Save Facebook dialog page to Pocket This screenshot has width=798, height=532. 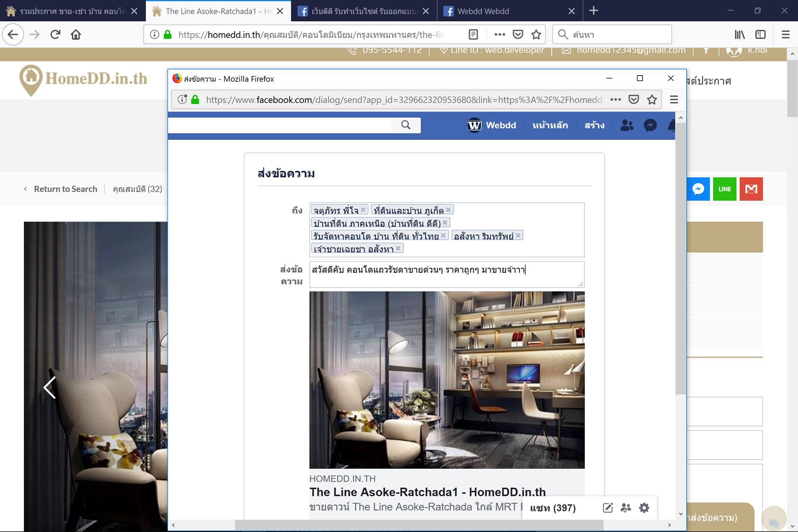pos(634,99)
